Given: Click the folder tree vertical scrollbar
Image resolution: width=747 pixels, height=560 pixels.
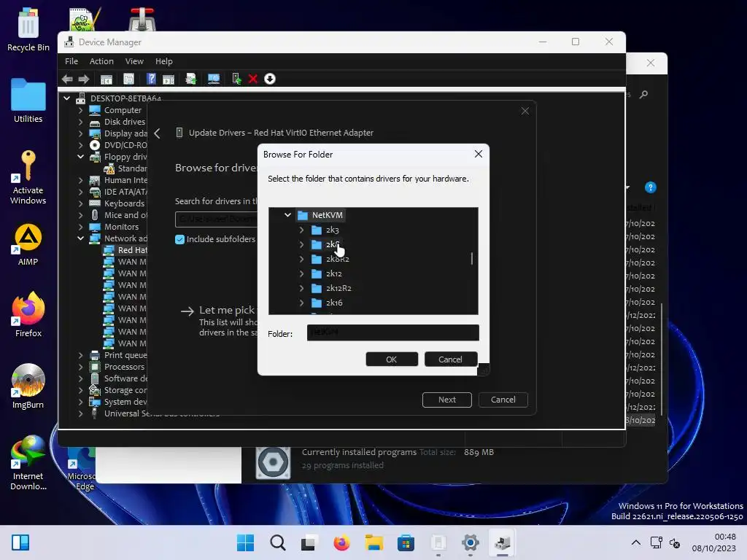Looking at the screenshot, I should click(472, 260).
